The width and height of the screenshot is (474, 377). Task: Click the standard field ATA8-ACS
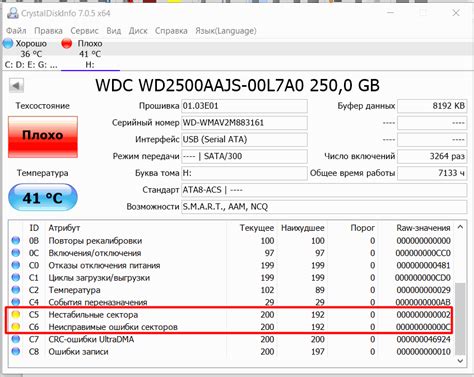(x=324, y=190)
